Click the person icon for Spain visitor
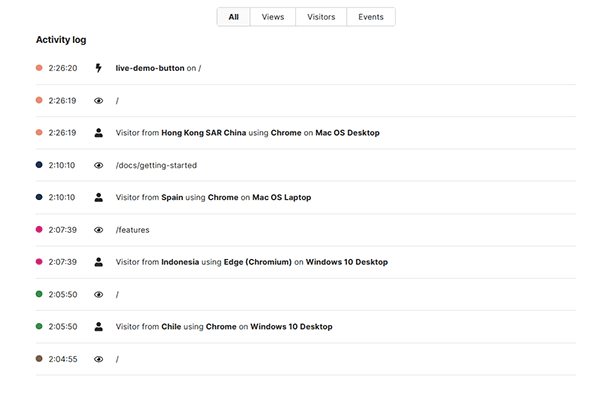Viewport: 600px width, 411px height. 98,197
